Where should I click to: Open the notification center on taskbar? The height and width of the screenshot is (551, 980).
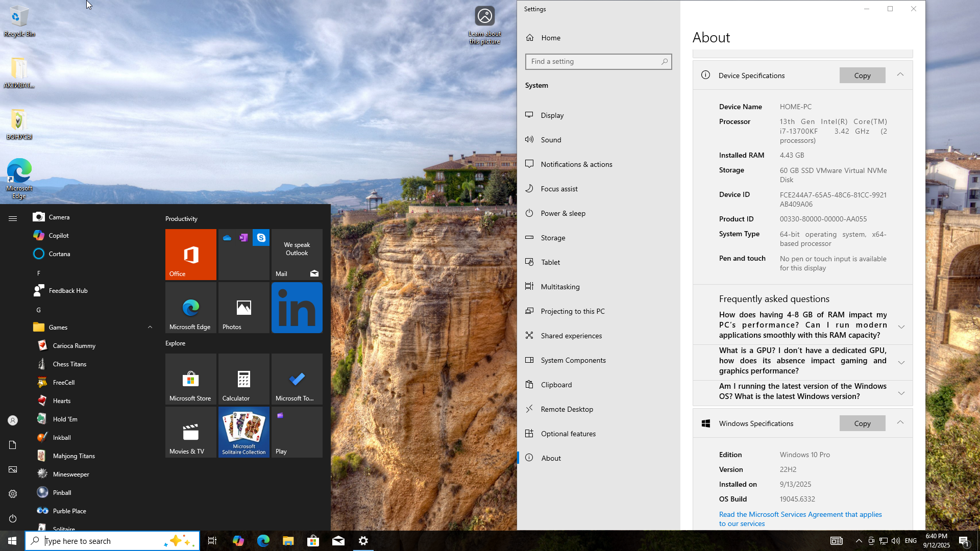pyautogui.click(x=963, y=541)
